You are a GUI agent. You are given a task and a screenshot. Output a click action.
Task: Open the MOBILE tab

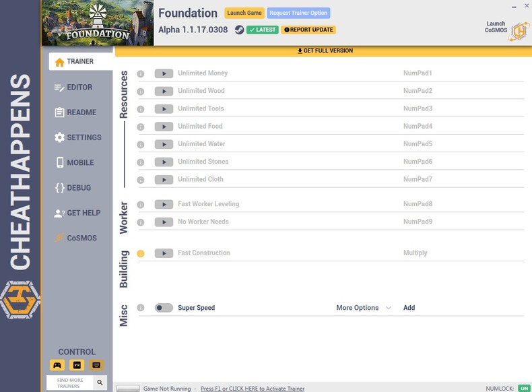75,162
